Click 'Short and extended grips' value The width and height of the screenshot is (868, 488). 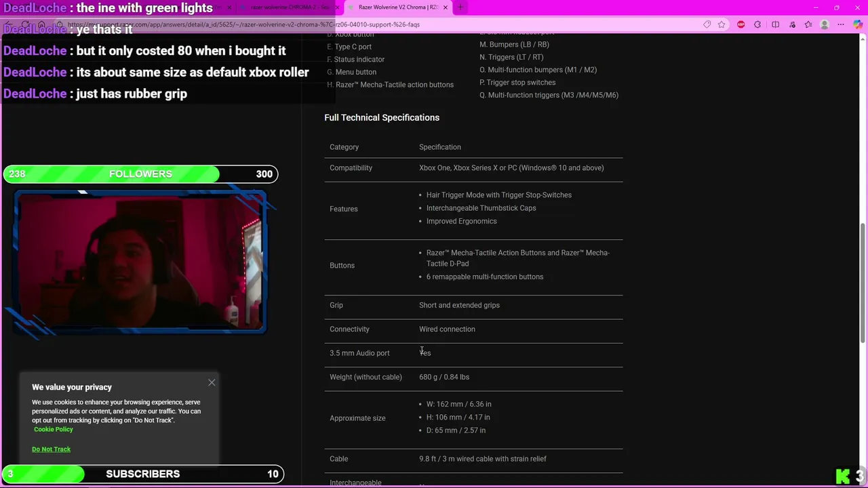click(x=459, y=305)
